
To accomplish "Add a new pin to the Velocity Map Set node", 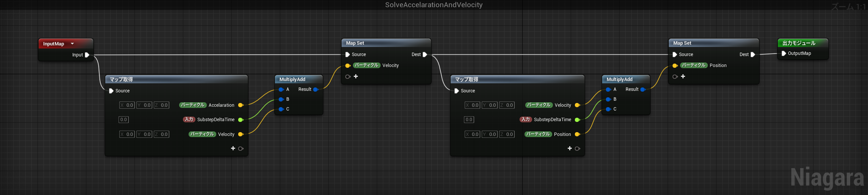I will coord(356,76).
